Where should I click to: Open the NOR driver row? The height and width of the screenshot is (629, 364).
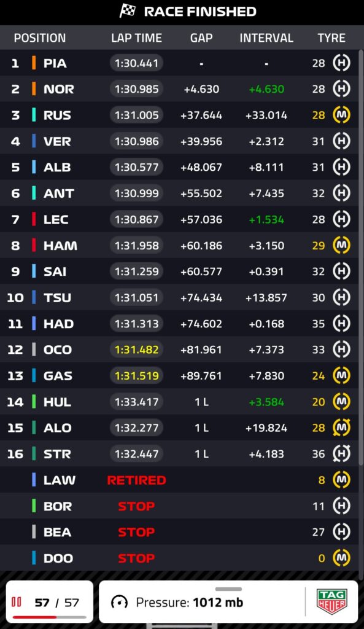[179, 88]
